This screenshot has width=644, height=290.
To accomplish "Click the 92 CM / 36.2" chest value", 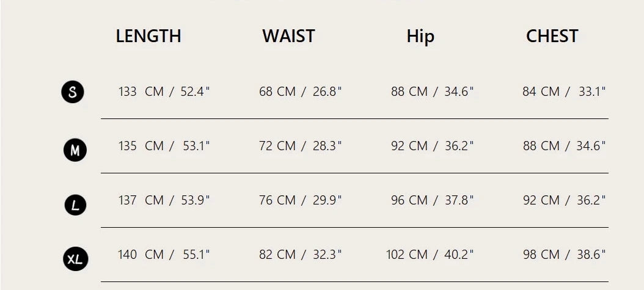I will [x=564, y=200].
